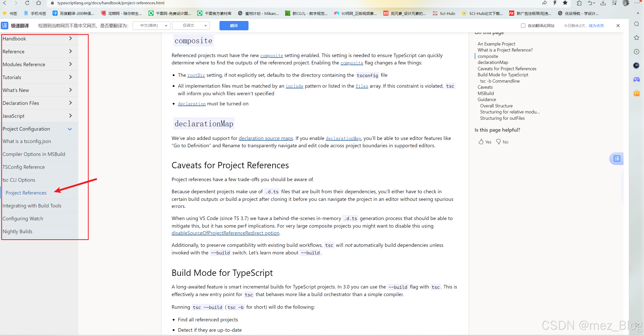Open Configuring Watch page
644x336 pixels.
click(x=23, y=219)
